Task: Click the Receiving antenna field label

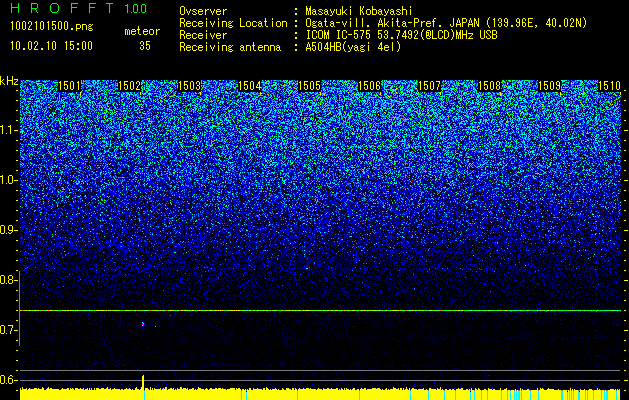Action: [x=230, y=47]
